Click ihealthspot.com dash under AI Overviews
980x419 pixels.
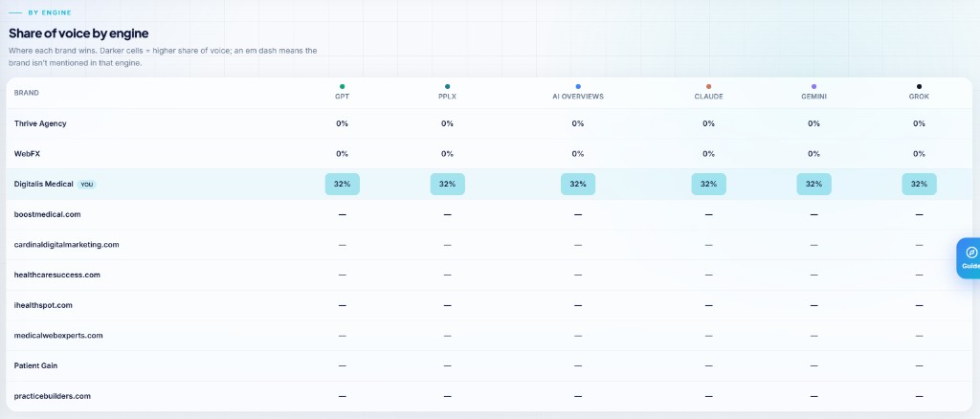(578, 305)
